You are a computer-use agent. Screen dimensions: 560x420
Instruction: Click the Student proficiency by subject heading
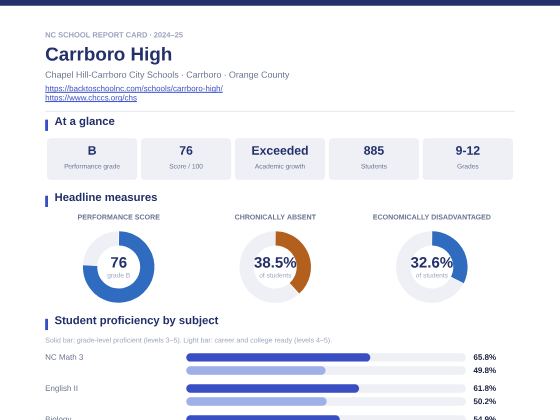coord(136,321)
